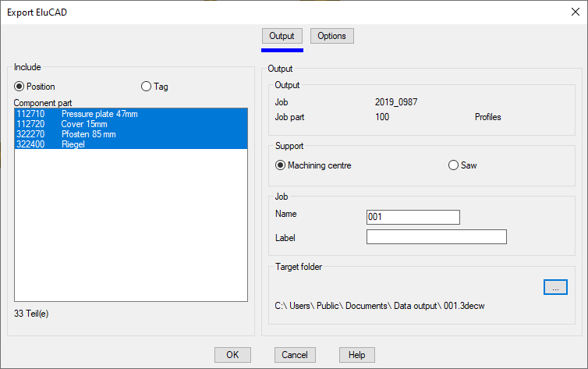Confirm export with the OK button

point(232,355)
